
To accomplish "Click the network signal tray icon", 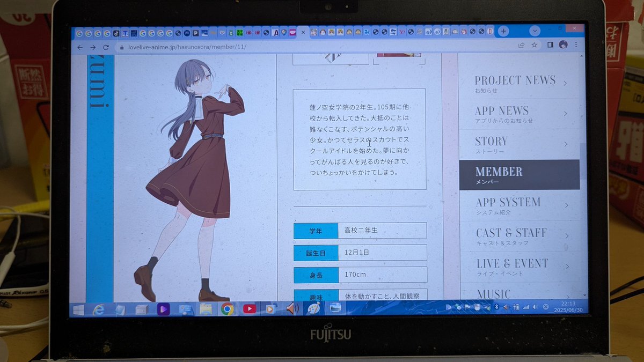I will [x=526, y=306].
